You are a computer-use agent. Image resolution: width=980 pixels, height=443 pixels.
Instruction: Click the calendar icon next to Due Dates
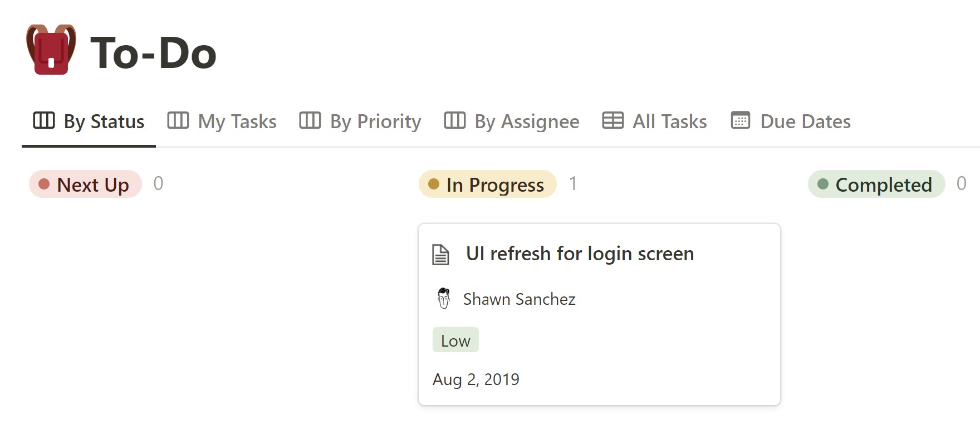click(x=741, y=120)
